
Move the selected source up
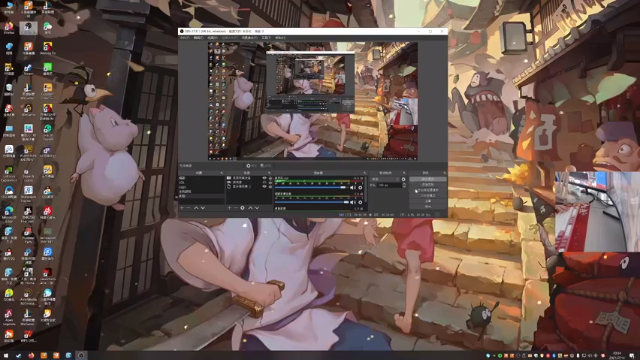[x=251, y=208]
